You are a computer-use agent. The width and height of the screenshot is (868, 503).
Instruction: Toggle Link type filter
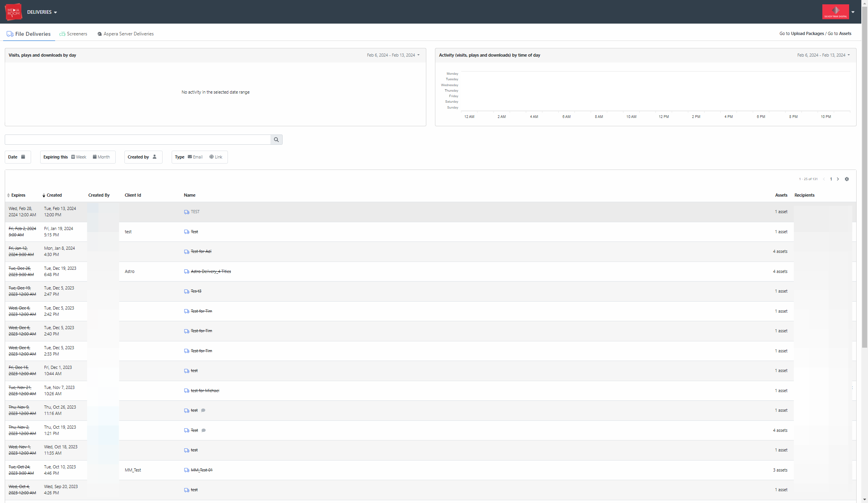coord(216,157)
